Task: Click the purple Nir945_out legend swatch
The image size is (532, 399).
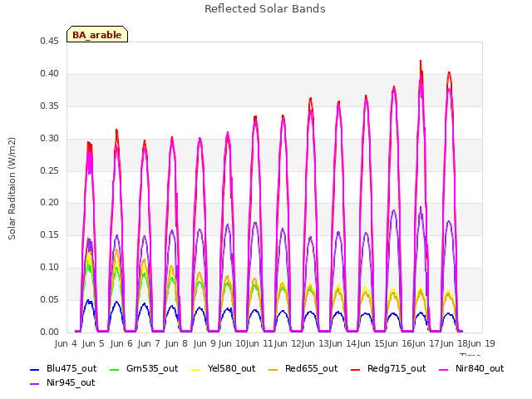Action: (x=35, y=384)
